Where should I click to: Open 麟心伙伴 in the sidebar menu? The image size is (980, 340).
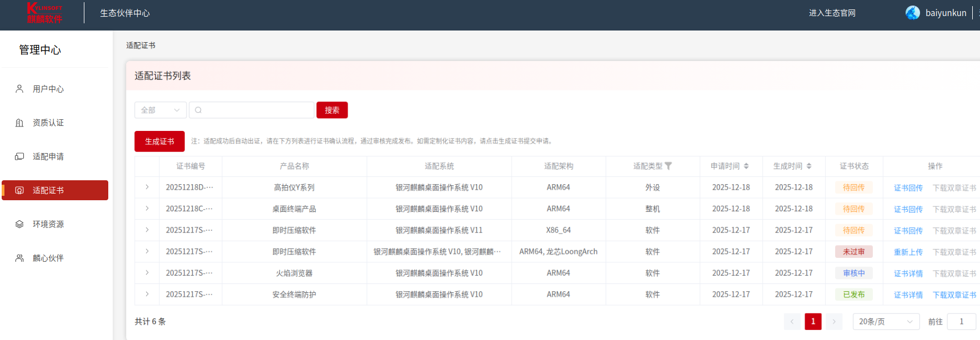48,258
